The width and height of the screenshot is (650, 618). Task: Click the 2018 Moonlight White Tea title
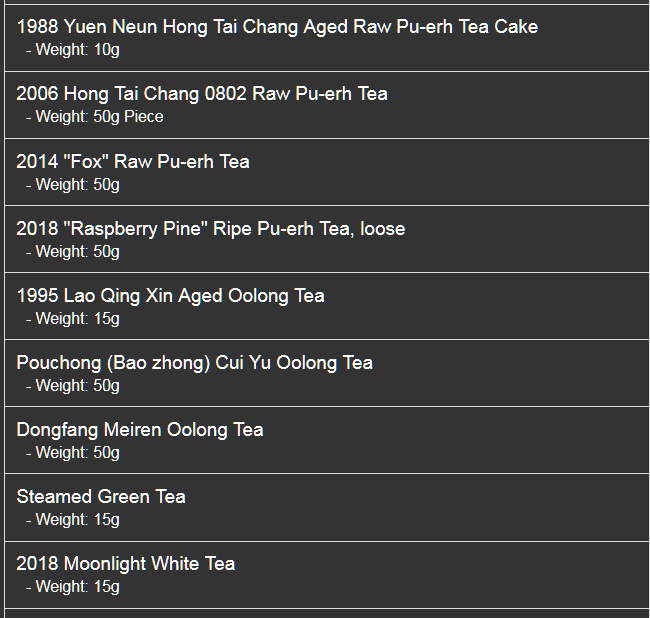point(126,564)
